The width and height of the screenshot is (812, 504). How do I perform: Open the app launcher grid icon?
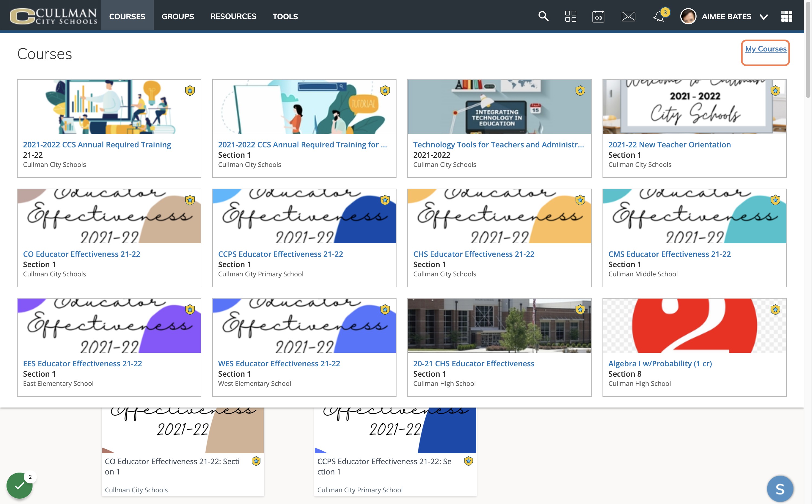[786, 16]
